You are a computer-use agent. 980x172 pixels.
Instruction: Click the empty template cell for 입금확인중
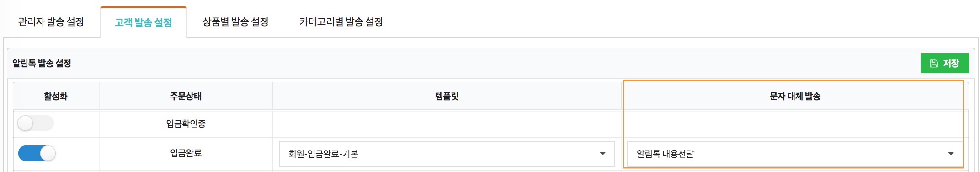tap(447, 124)
